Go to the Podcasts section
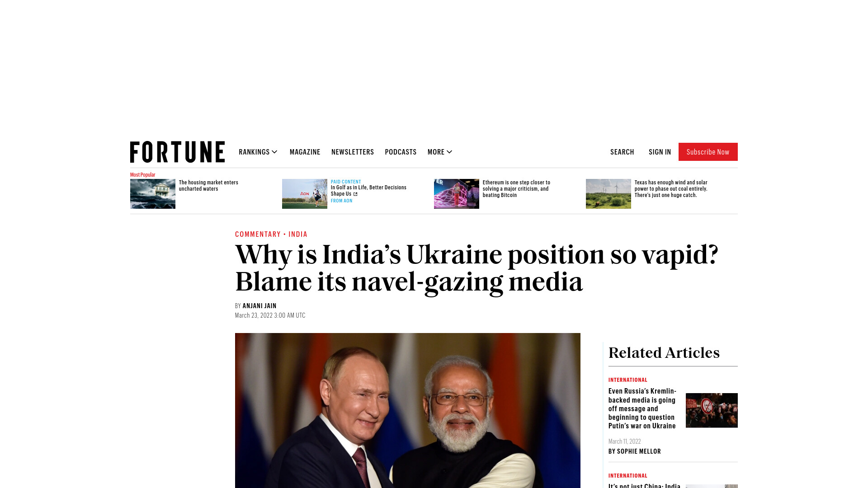868x488 pixels. click(401, 152)
